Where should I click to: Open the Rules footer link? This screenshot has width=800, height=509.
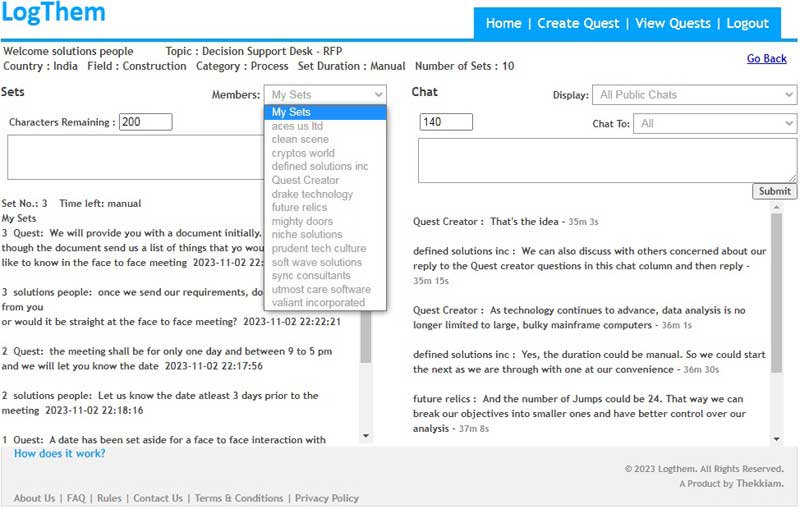point(109,498)
